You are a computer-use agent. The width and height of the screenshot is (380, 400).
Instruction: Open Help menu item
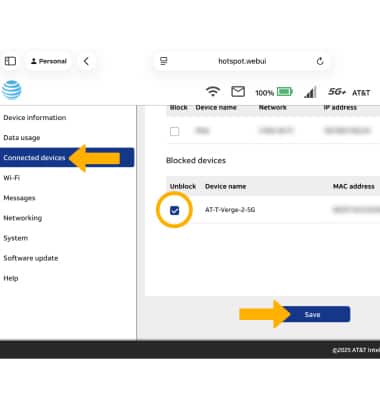pyautogui.click(x=11, y=278)
